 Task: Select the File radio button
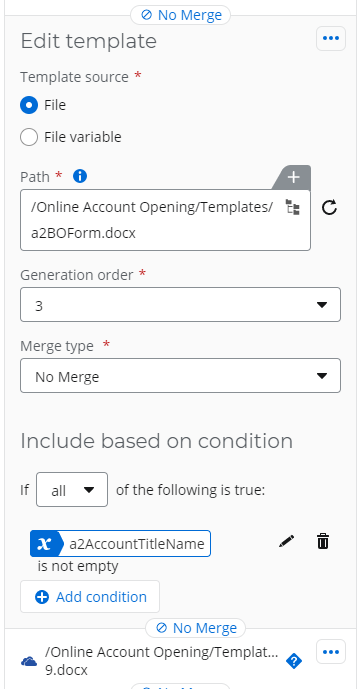29,105
